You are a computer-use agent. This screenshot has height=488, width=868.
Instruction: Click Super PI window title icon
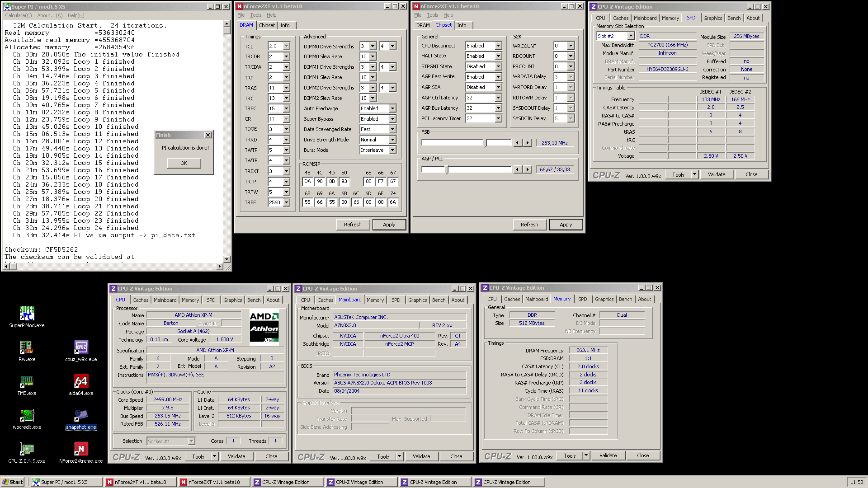point(7,6)
